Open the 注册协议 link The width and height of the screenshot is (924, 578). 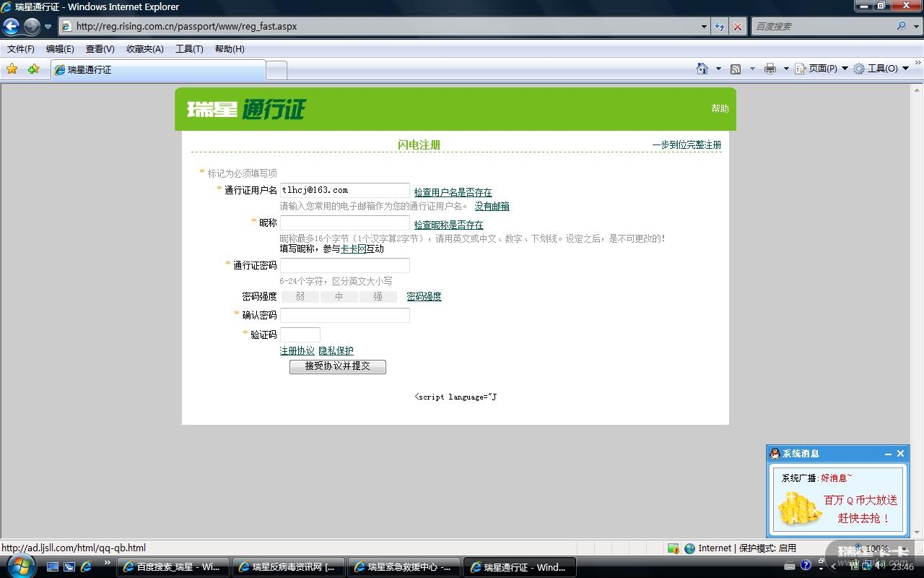[x=297, y=350]
